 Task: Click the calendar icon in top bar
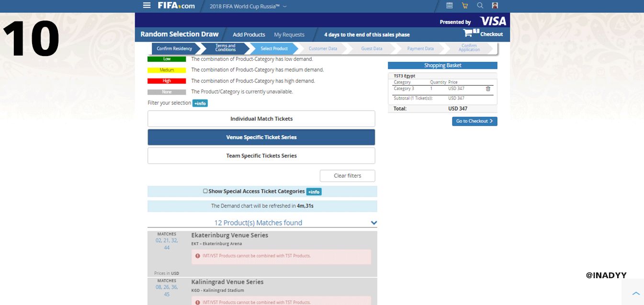pyautogui.click(x=449, y=6)
